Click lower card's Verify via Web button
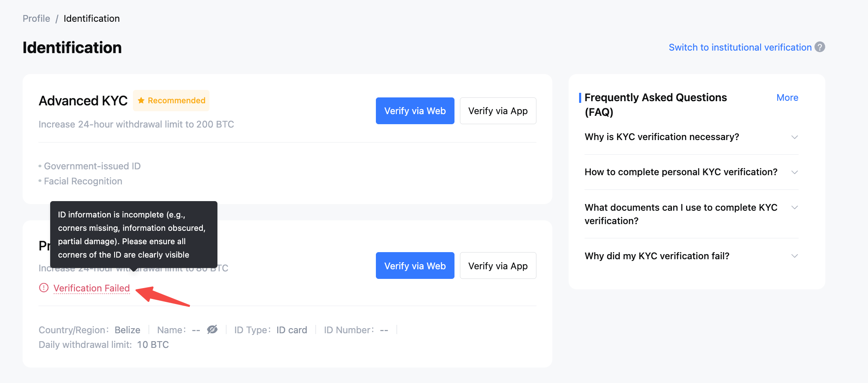Viewport: 868px width, 383px height. 415,266
